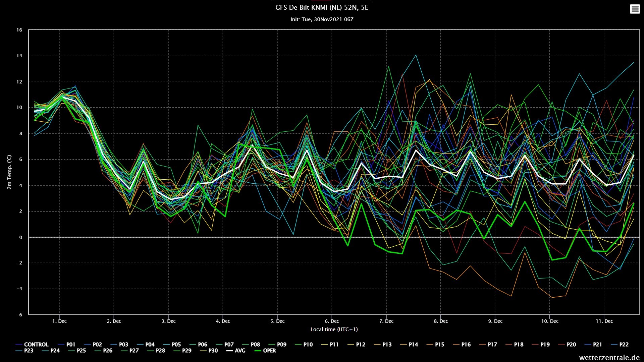The height and width of the screenshot is (362, 644).
Task: Hide the P01 ensemble member
Action: [x=66, y=345]
